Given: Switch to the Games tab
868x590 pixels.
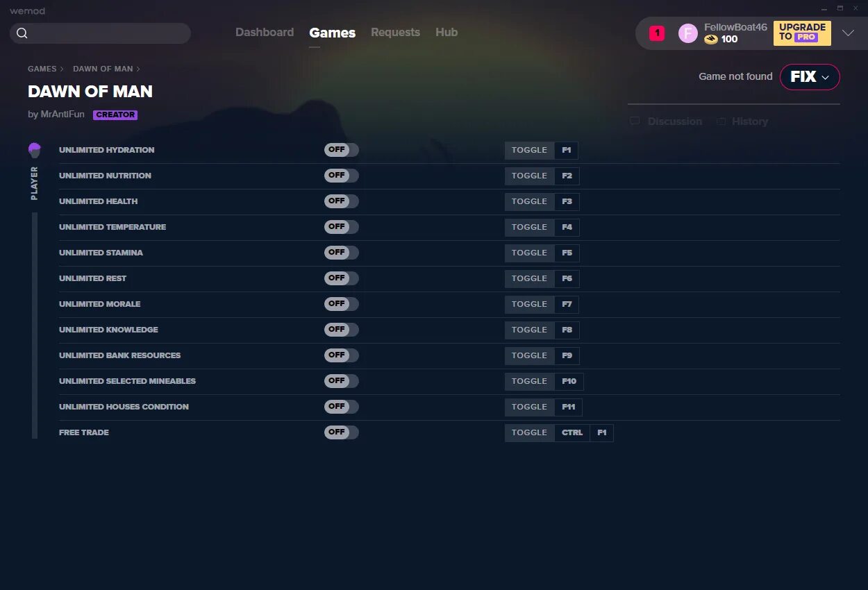Looking at the screenshot, I should (333, 33).
